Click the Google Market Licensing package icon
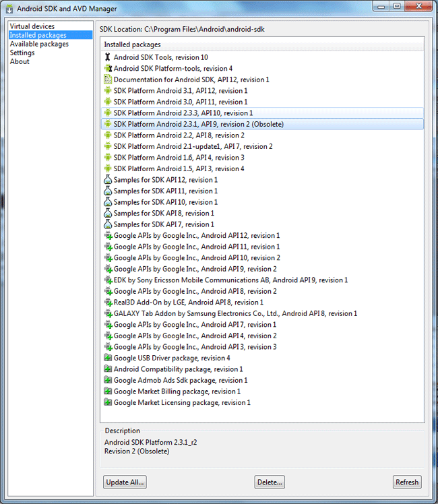The image size is (438, 504). pos(108,402)
